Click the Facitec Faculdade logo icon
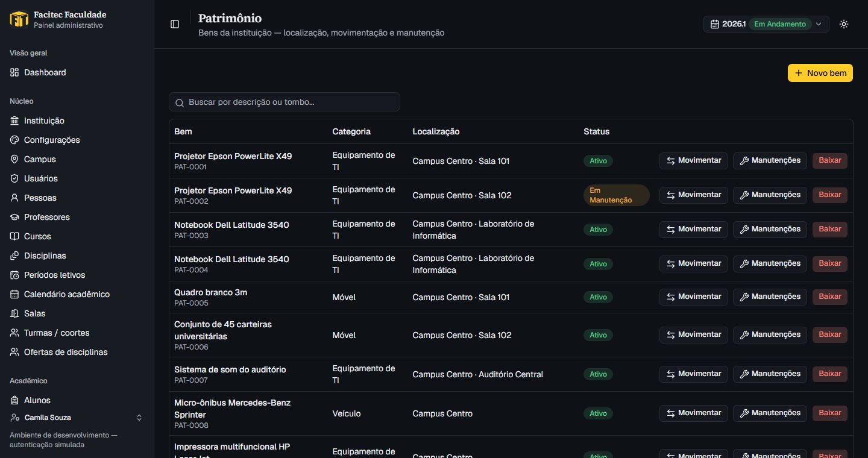Screen dimensions: 868x458 point(19,19)
